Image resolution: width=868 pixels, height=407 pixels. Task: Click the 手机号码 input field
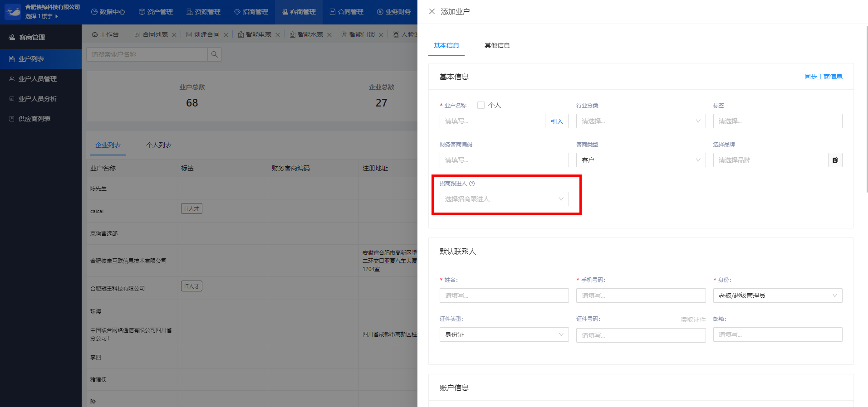641,296
